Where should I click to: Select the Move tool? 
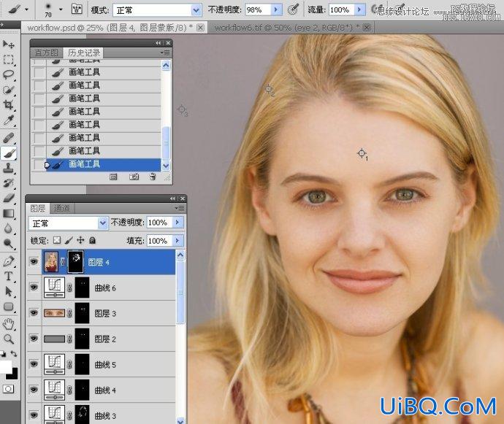coord(8,44)
